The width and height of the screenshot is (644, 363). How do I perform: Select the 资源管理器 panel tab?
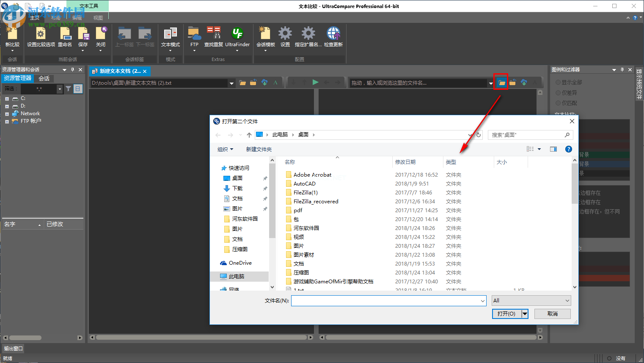coord(18,78)
